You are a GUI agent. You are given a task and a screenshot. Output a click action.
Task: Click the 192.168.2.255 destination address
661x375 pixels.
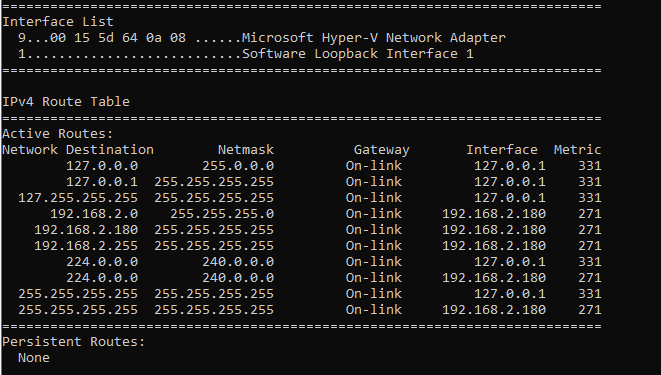(86, 246)
